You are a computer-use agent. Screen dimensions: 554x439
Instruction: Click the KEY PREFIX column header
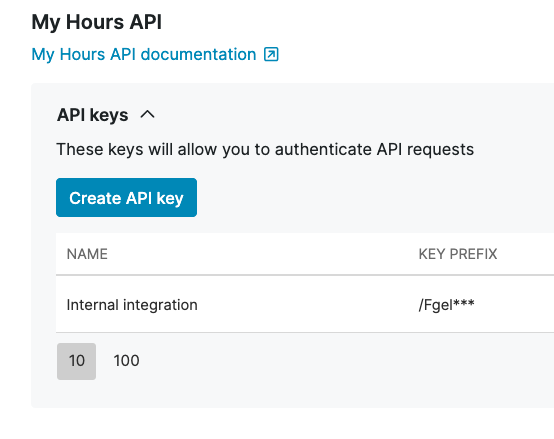click(x=458, y=254)
